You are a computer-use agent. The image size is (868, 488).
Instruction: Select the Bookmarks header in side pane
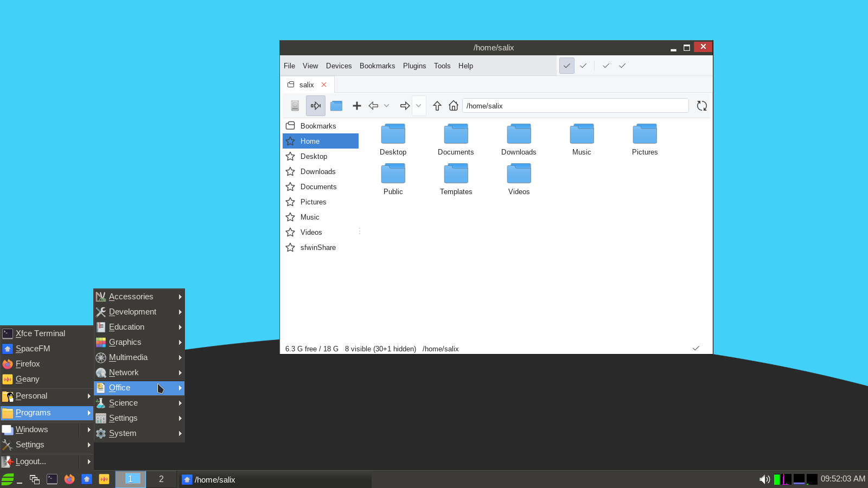[321, 126]
